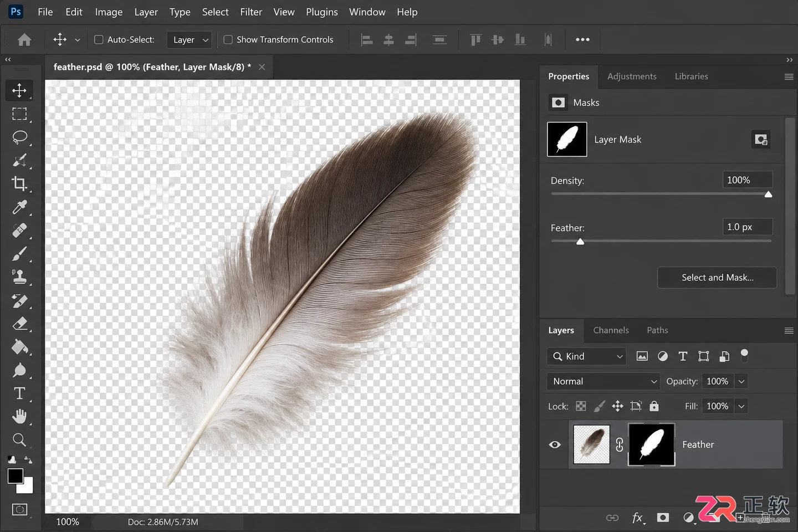Screen dimensions: 798x532
Task: Select the Clone Stamp tool
Action: point(19,277)
